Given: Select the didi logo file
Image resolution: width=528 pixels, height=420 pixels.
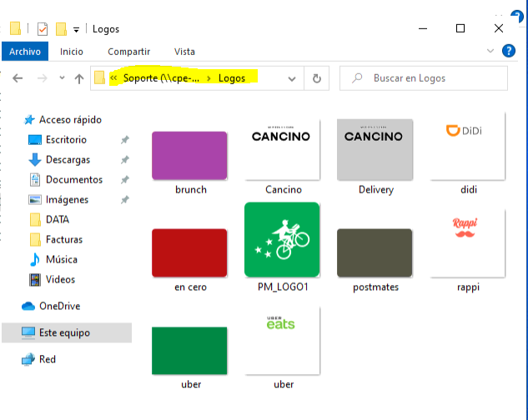Looking at the screenshot, I should click(468, 147).
